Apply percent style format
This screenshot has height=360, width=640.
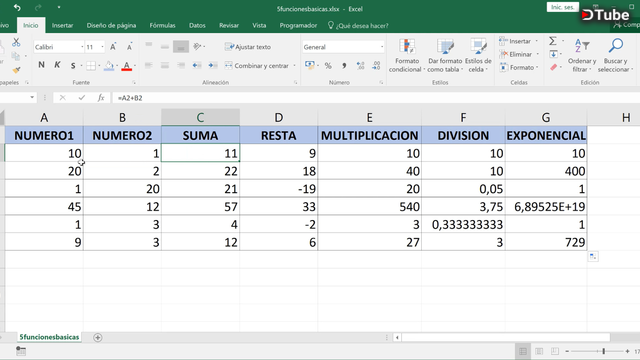point(328,65)
